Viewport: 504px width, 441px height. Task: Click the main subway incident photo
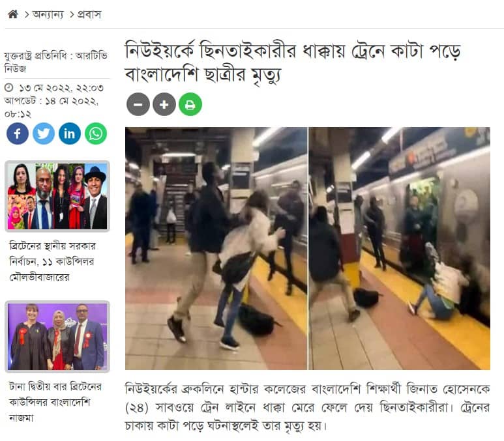coord(308,248)
